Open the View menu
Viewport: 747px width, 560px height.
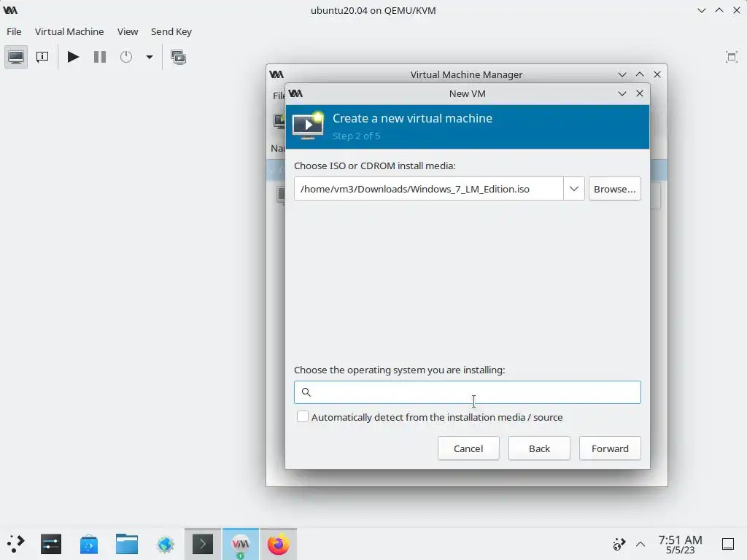click(128, 31)
